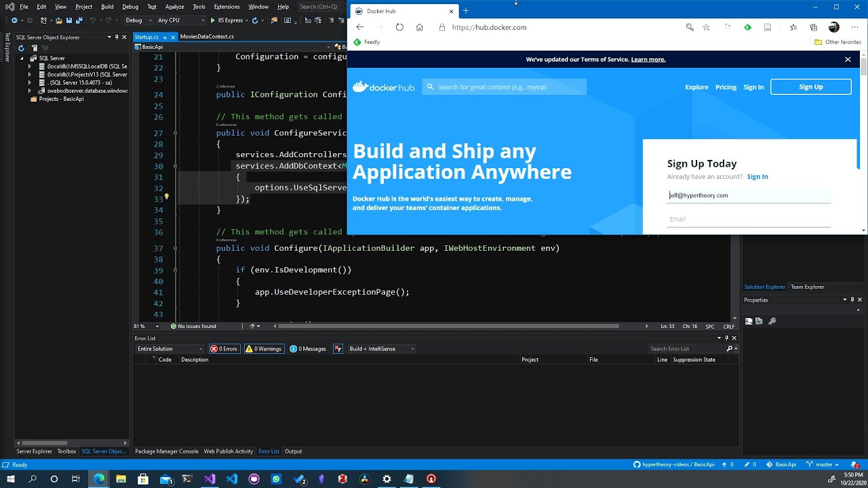The height and width of the screenshot is (488, 868).
Task: Collapse the SQL Server tree node
Action: pos(22,58)
